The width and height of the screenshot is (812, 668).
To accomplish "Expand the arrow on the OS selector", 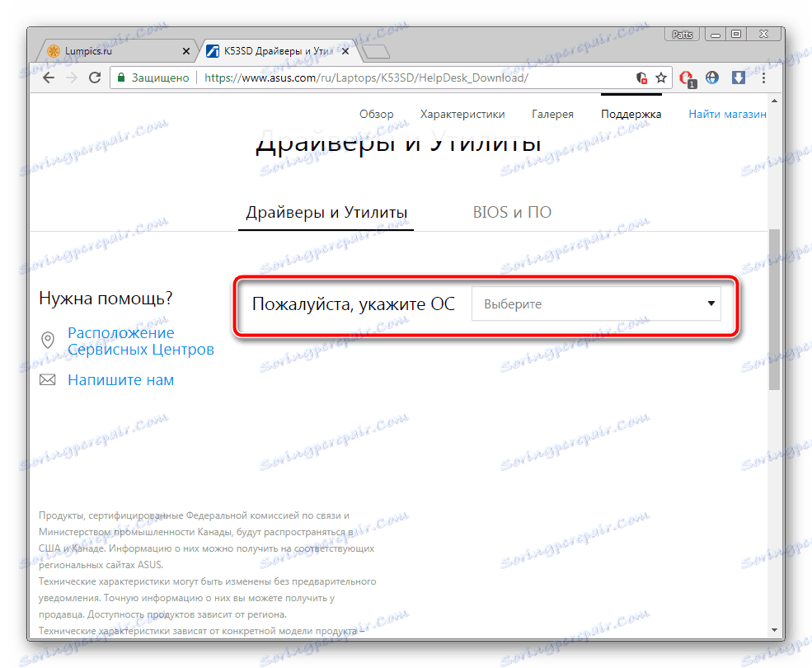I will pos(710,303).
